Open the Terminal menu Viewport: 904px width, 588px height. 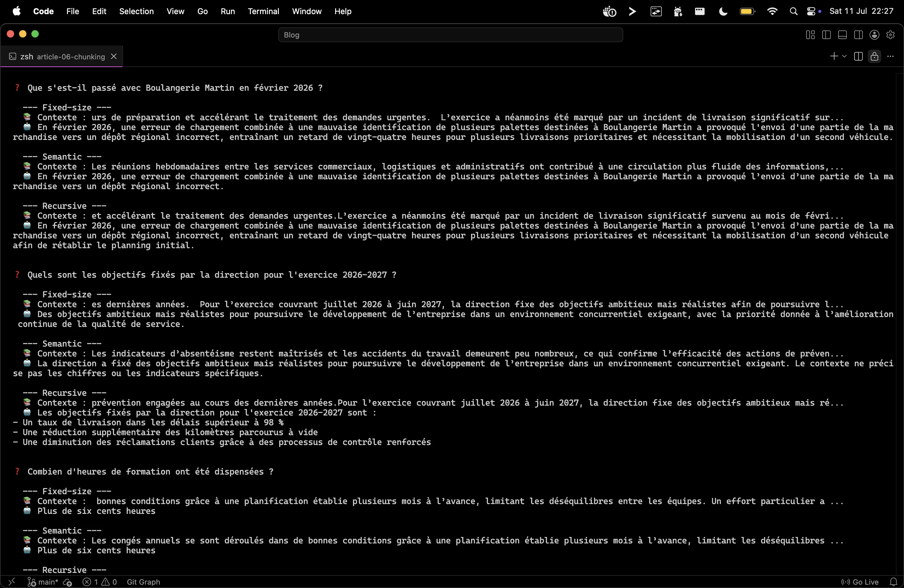[x=263, y=11]
